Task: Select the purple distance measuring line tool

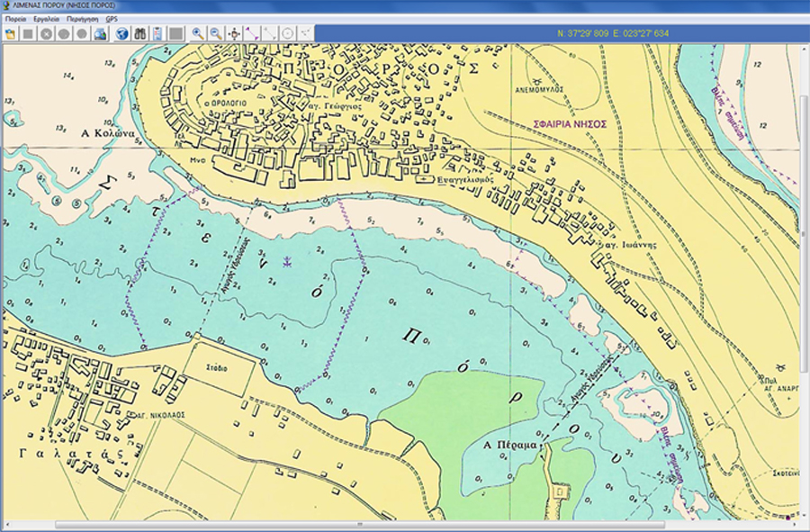Action: point(252,34)
